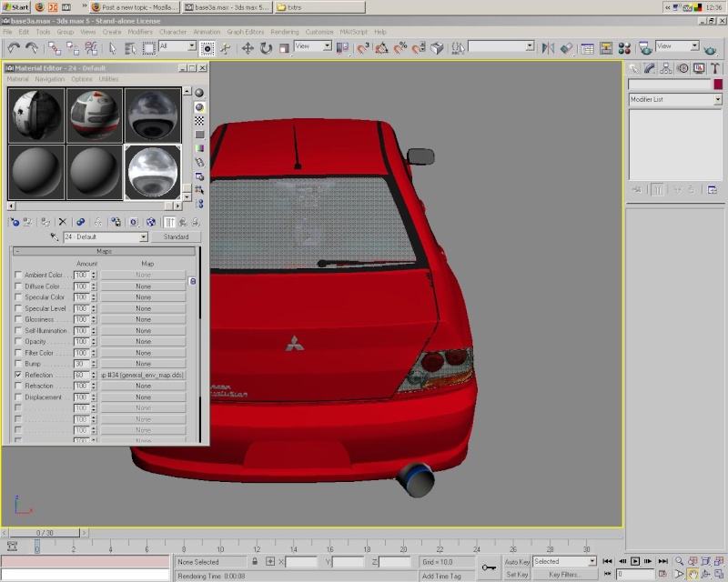Image resolution: width=728 pixels, height=582 pixels.
Task: Expand the Modifier List dropdown
Action: pyautogui.click(x=718, y=99)
